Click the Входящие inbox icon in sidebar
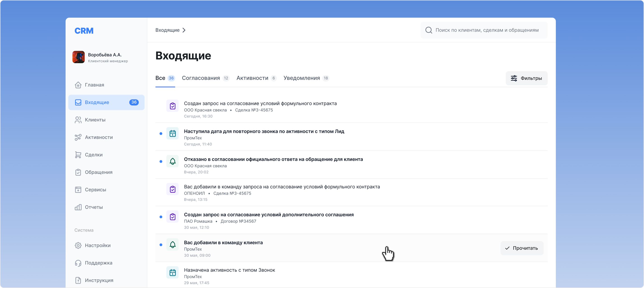Screen dimensions: 644x288 tap(78, 102)
